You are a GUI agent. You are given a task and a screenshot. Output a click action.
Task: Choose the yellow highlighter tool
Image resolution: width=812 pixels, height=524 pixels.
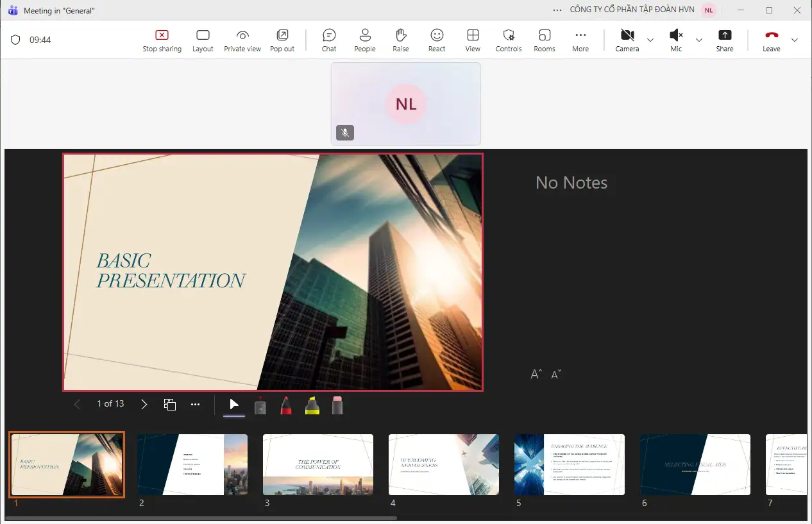tap(312, 405)
